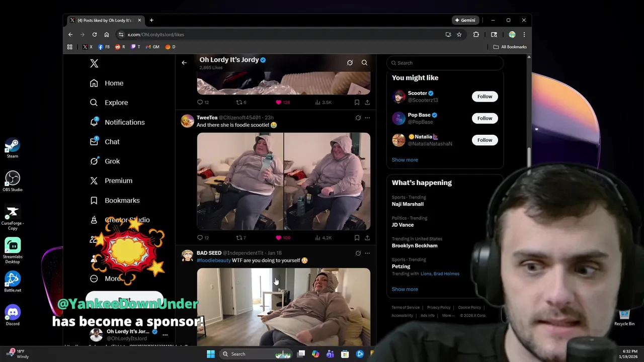Image resolution: width=644 pixels, height=362 pixels.
Task: Click Show more under You might like
Action: (405, 160)
